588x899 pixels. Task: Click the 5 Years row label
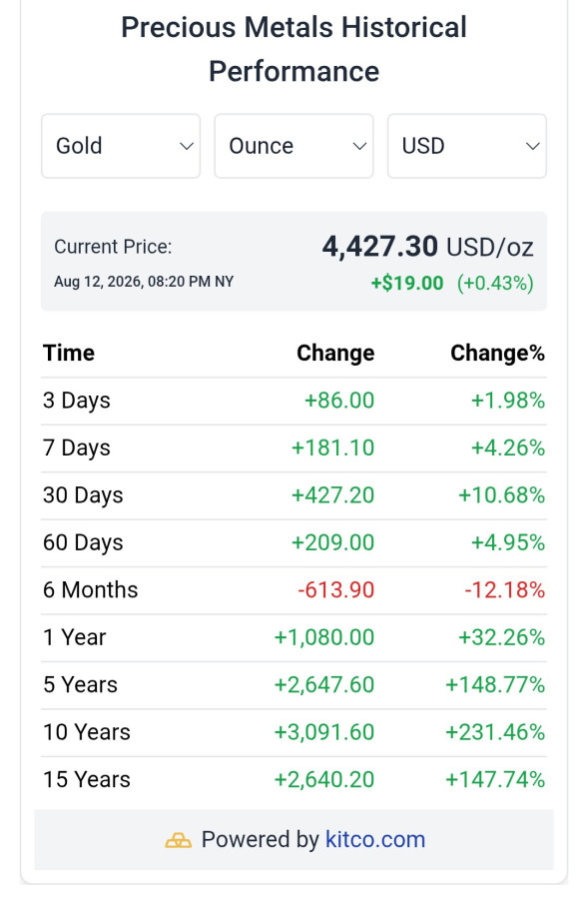pyautogui.click(x=80, y=685)
